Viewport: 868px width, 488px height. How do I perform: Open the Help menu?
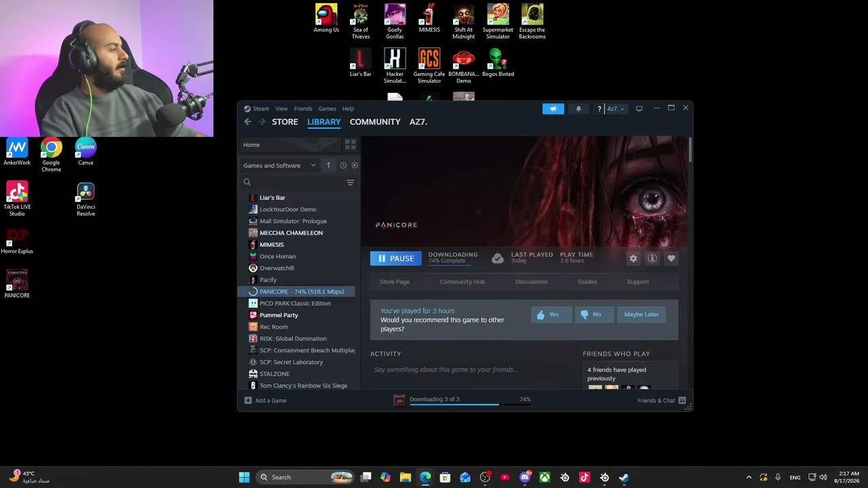point(348,108)
